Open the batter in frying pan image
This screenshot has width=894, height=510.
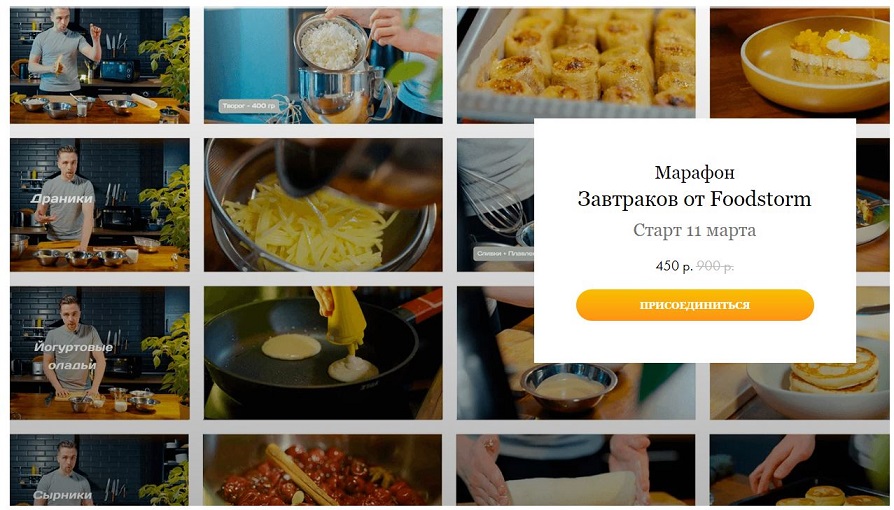(x=323, y=353)
